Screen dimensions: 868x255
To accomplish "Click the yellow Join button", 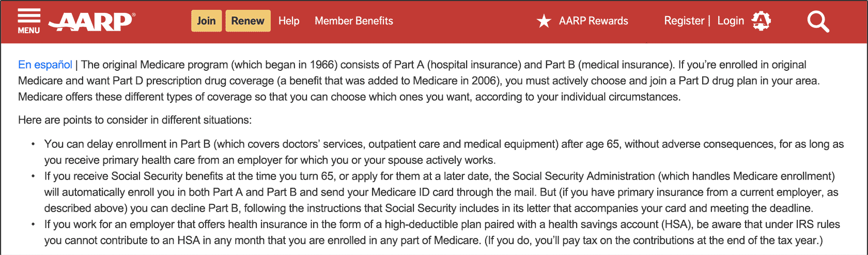I will pyautogui.click(x=206, y=21).
